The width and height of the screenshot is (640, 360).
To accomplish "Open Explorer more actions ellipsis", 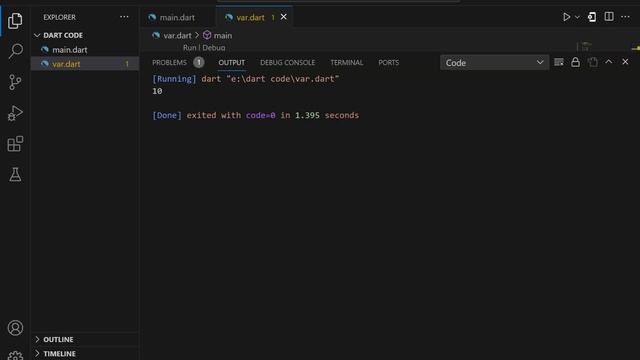I will [124, 17].
